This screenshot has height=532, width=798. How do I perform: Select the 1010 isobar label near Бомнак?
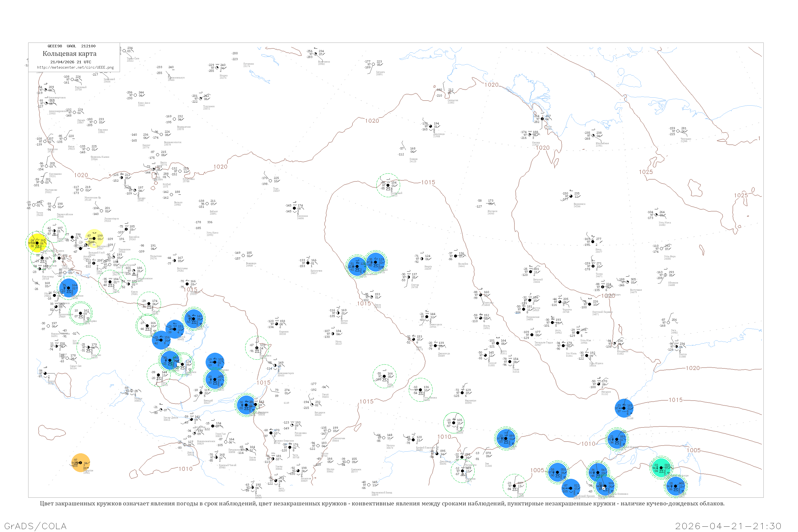click(x=444, y=437)
